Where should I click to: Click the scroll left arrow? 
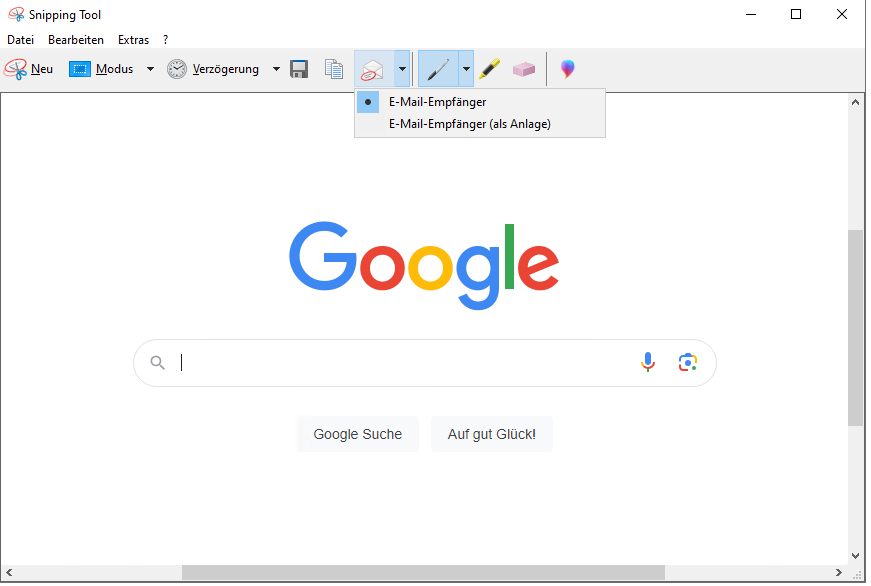click(x=9, y=573)
